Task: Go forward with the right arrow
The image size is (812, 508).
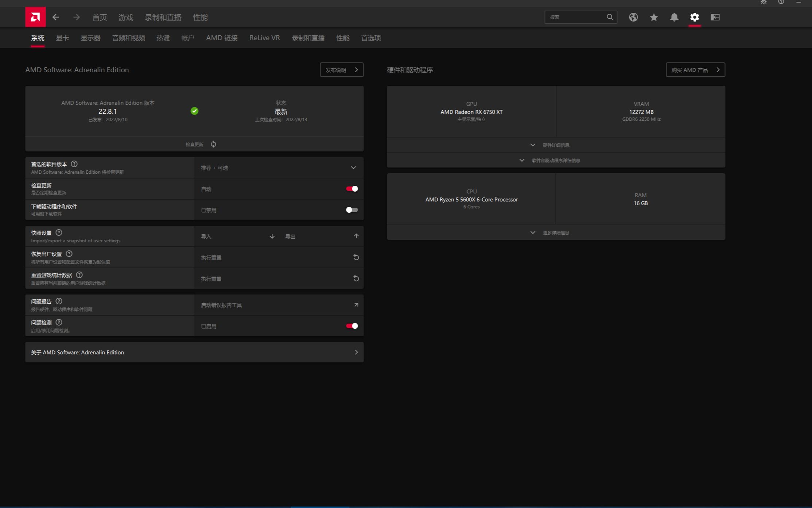Action: (x=76, y=17)
